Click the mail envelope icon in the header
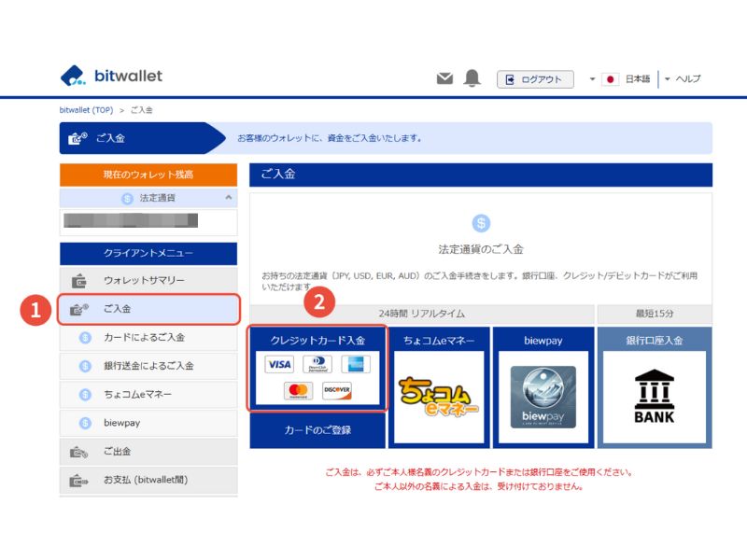 pyautogui.click(x=444, y=78)
